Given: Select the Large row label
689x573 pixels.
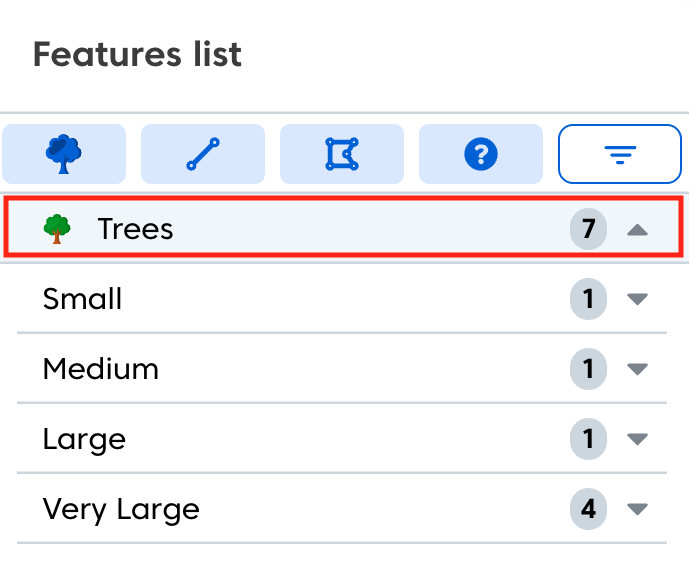Looking at the screenshot, I should tap(84, 439).
